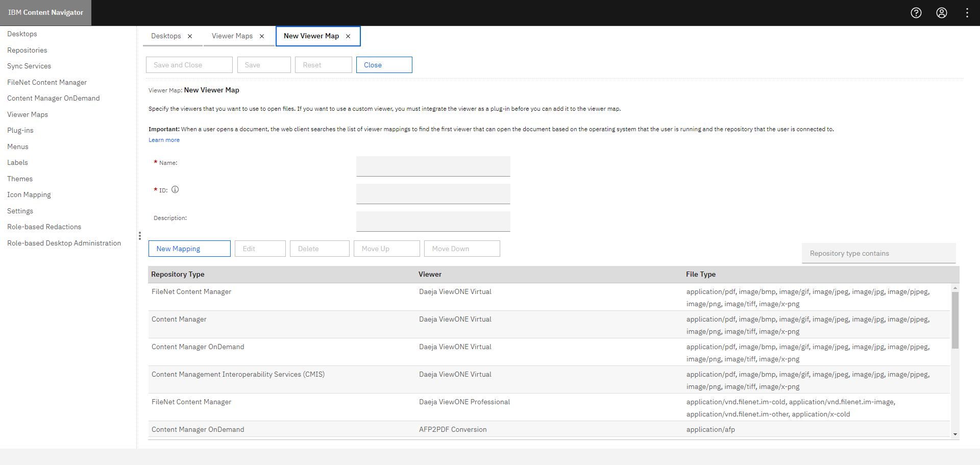This screenshot has height=465, width=980.
Task: Open the user profile menu
Action: (942, 13)
